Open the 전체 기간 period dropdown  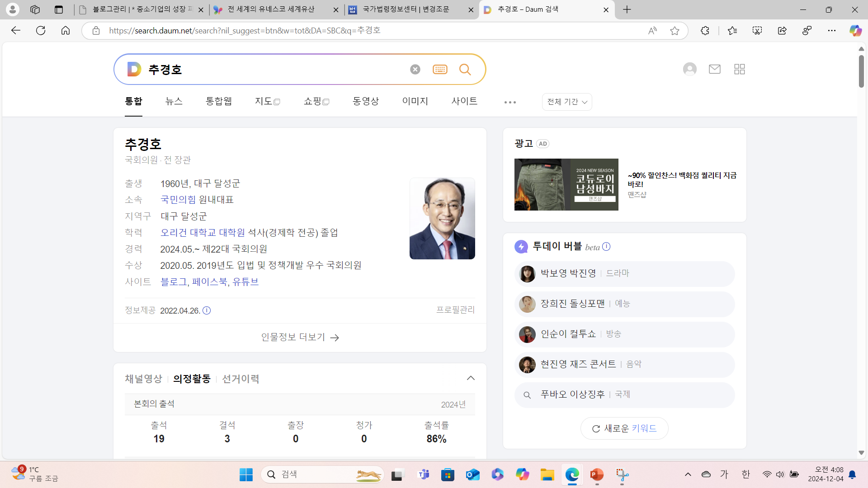click(567, 102)
